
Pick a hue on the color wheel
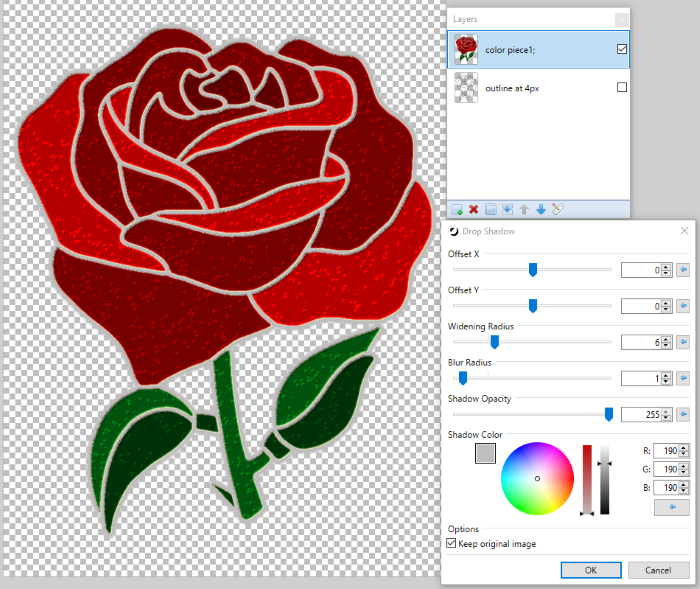[538, 479]
